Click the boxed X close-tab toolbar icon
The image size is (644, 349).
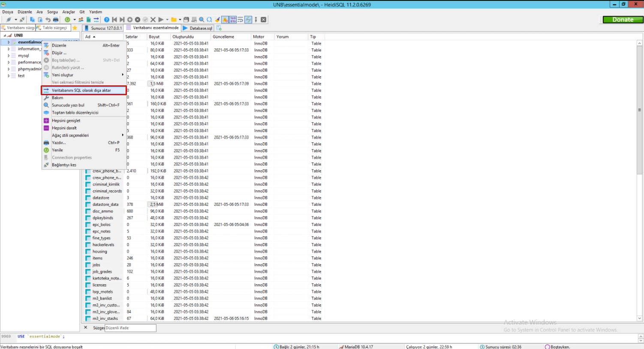coord(264,20)
